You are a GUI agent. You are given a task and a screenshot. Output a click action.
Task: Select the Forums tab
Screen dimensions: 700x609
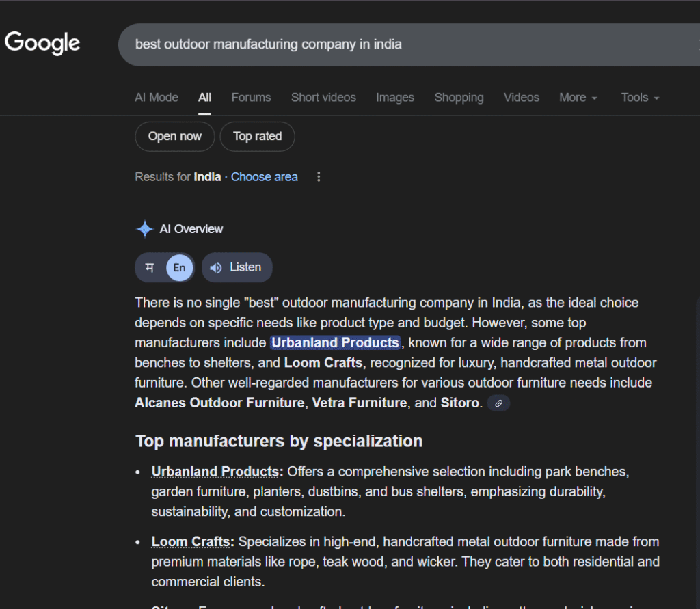(251, 98)
